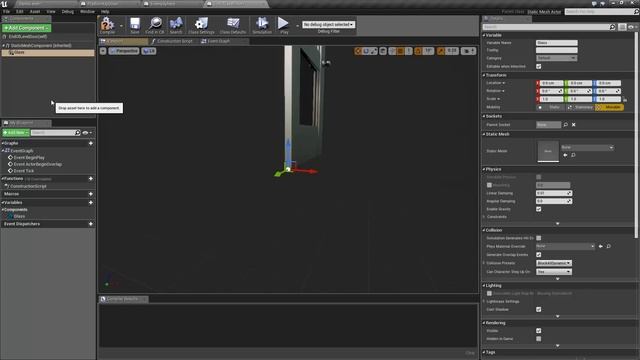Add new function with plus icon

[x=91, y=179]
